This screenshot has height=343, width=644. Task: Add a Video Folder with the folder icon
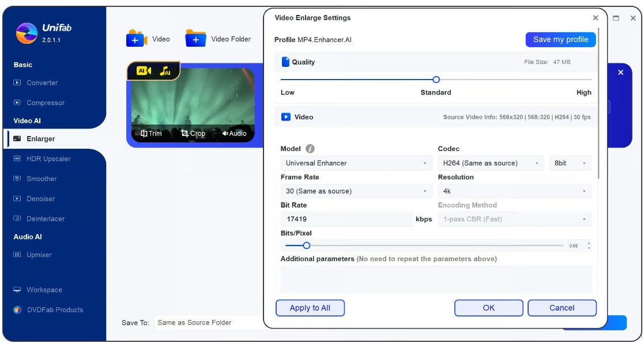195,39
